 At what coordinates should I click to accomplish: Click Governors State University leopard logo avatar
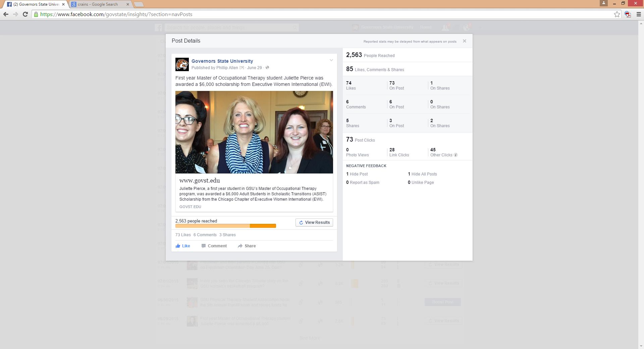tap(182, 64)
